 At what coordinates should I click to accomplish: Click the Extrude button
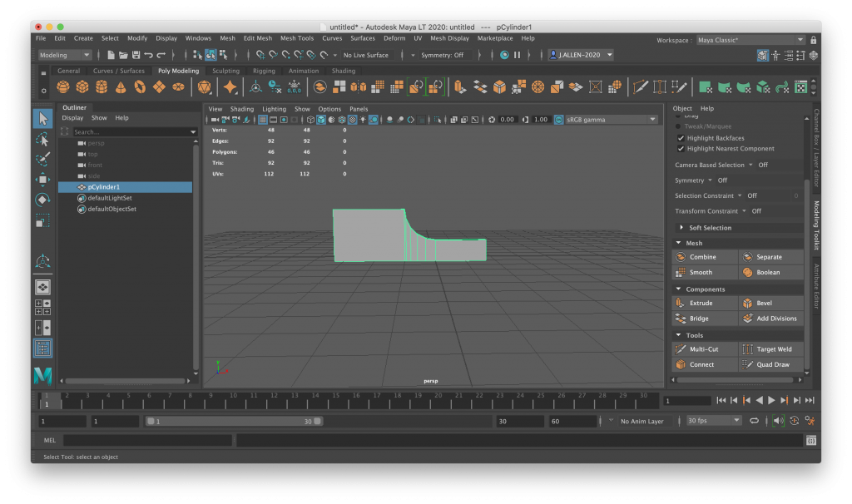coord(705,304)
